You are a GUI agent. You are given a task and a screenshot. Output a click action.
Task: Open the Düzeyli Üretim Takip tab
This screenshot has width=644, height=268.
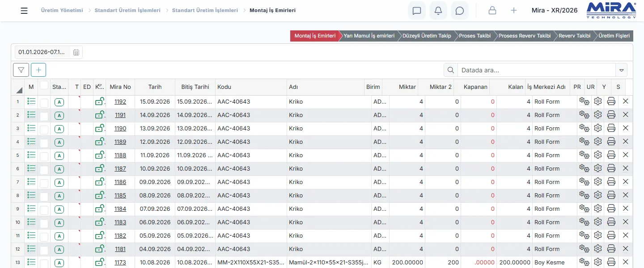pos(427,36)
